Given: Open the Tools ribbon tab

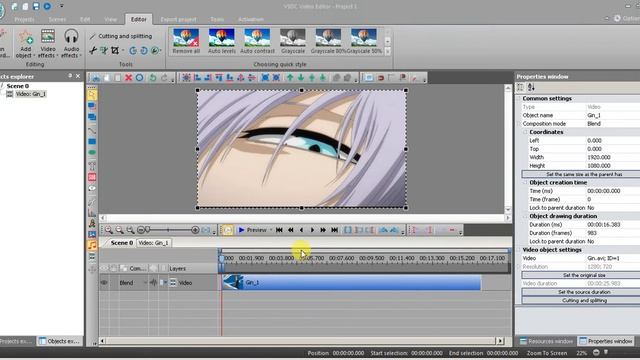Looking at the screenshot, I should (x=217, y=19).
